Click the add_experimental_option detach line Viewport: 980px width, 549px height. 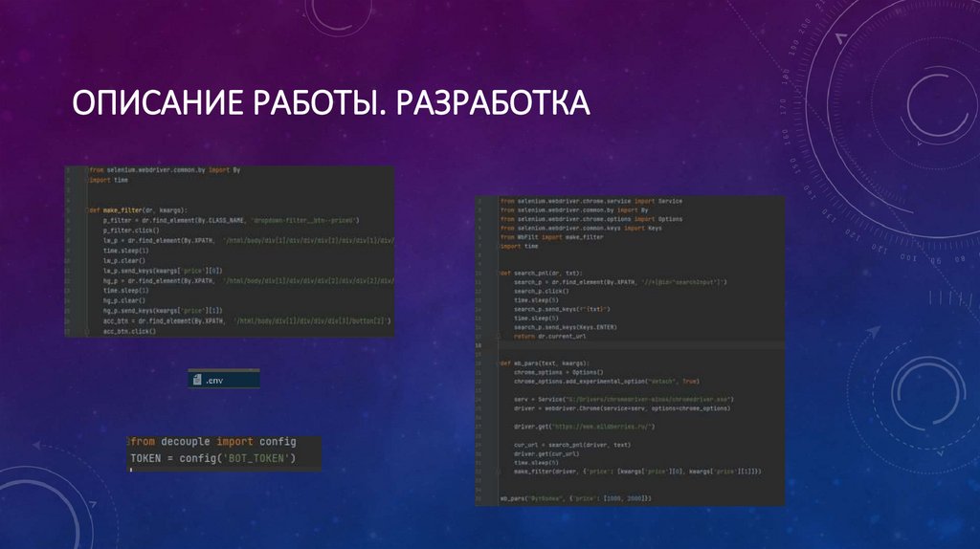(606, 381)
